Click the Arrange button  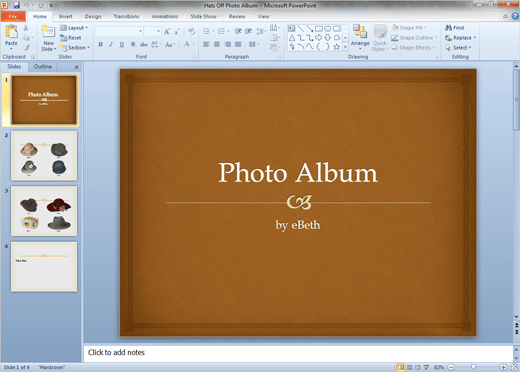tap(360, 36)
